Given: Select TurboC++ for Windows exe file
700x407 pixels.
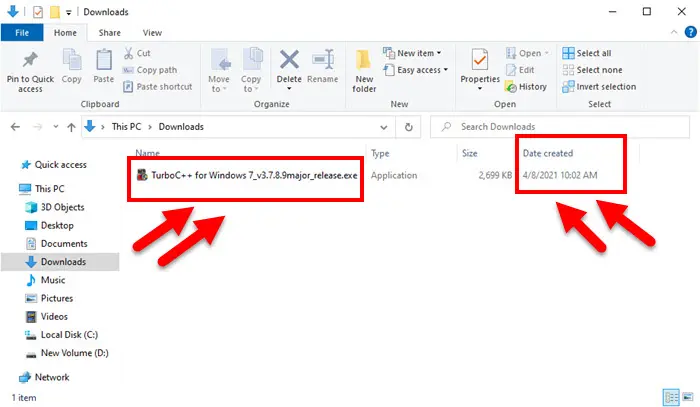Looking at the screenshot, I should 247,175.
